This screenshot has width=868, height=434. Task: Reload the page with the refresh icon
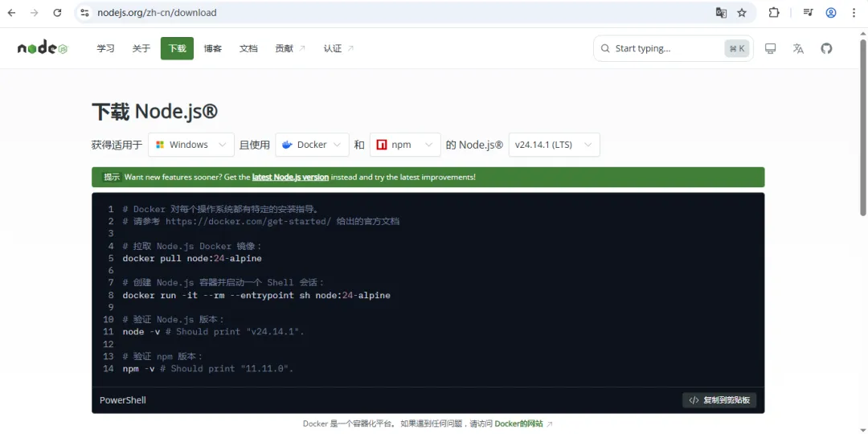tap(57, 13)
